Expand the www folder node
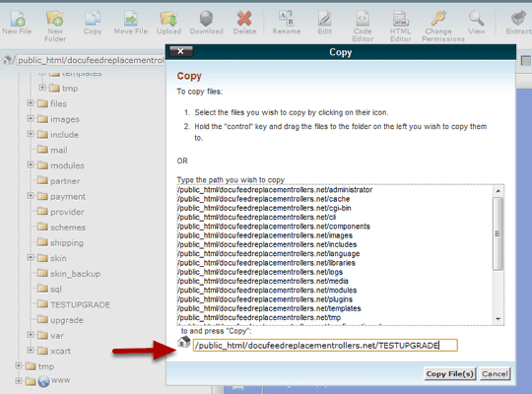Image resolution: width=532 pixels, height=394 pixels. click(x=19, y=381)
